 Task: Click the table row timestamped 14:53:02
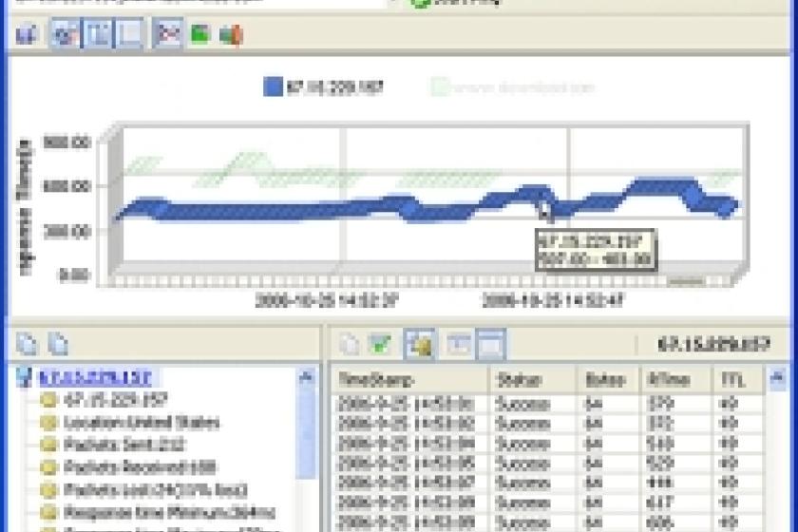tap(547, 424)
